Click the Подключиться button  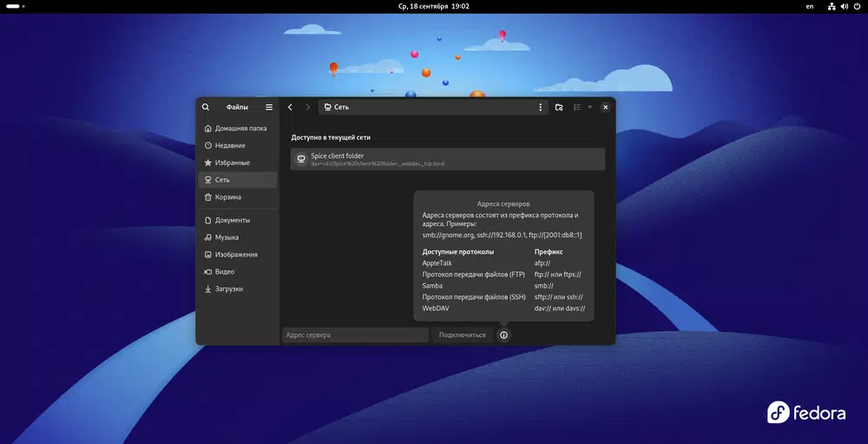click(463, 335)
